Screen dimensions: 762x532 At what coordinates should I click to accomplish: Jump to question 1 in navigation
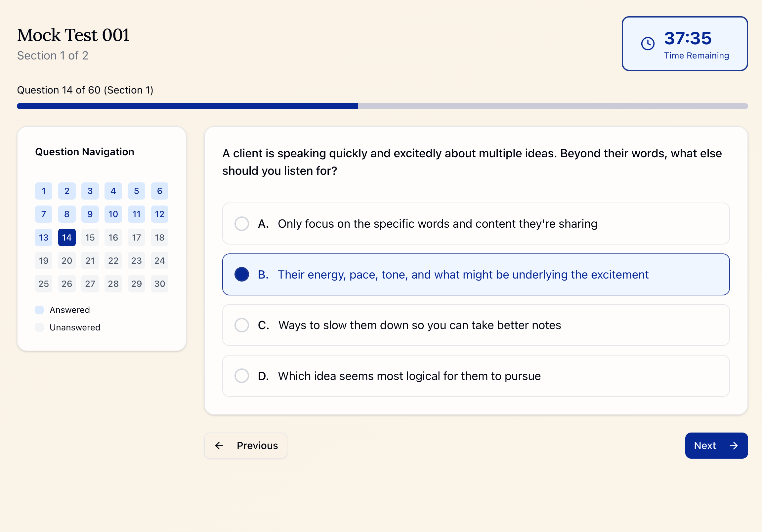[x=43, y=191]
